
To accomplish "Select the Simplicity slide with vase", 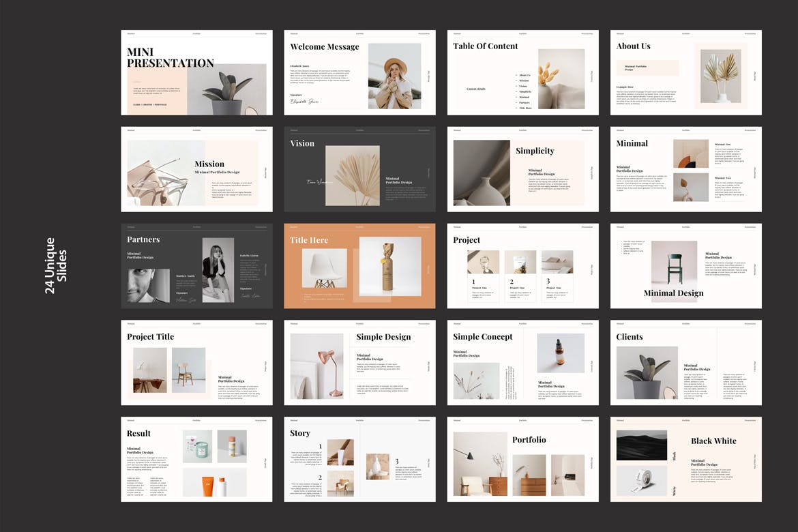I will (522, 169).
